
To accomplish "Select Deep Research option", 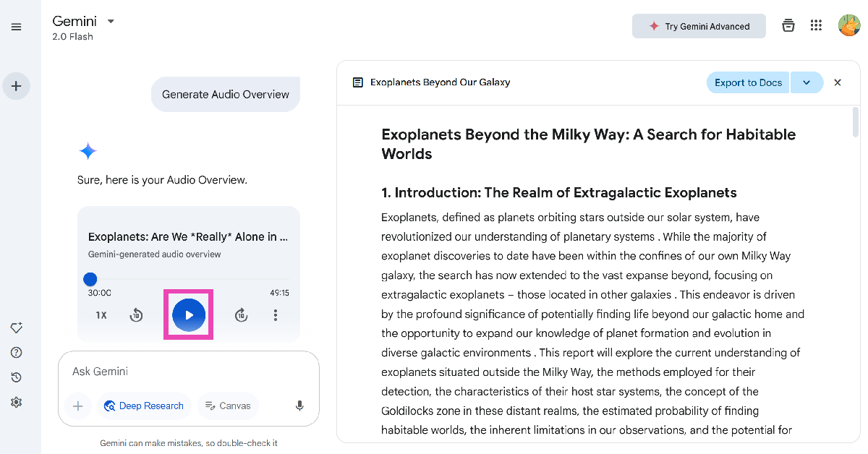I will coord(144,406).
